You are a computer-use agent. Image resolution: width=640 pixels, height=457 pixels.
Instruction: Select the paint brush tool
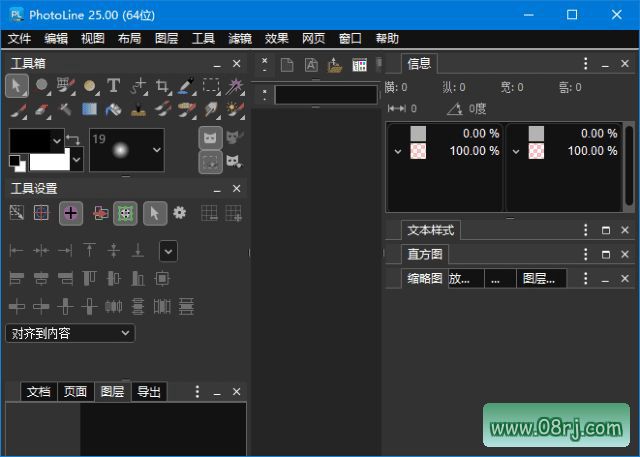pyautogui.click(x=18, y=110)
